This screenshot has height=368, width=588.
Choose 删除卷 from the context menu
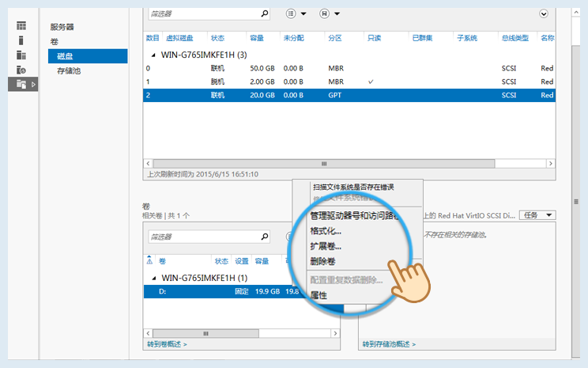coord(322,260)
